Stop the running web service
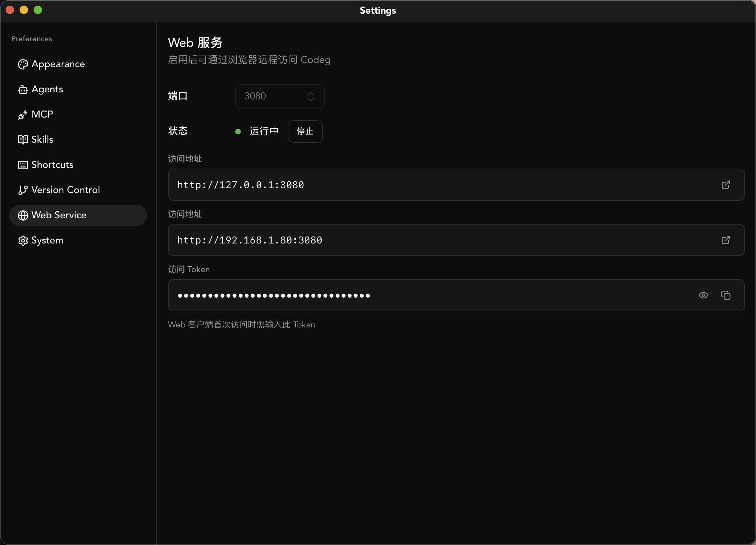 [x=305, y=132]
